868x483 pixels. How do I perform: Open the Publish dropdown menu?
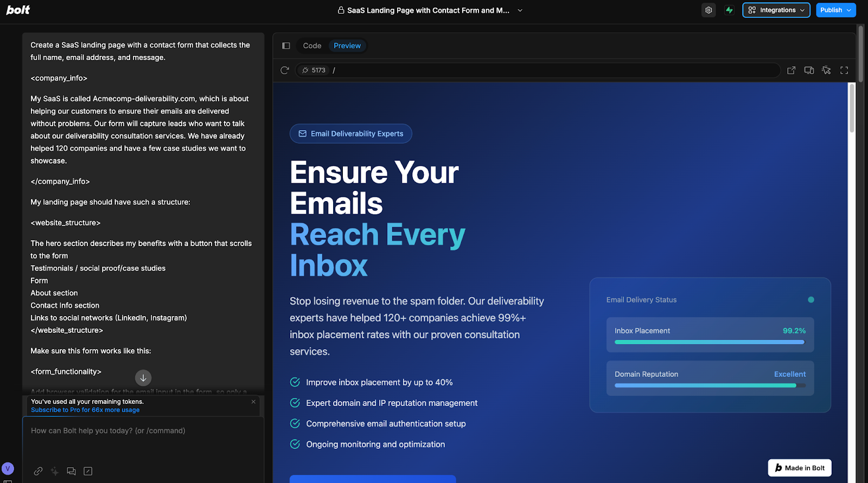point(835,10)
